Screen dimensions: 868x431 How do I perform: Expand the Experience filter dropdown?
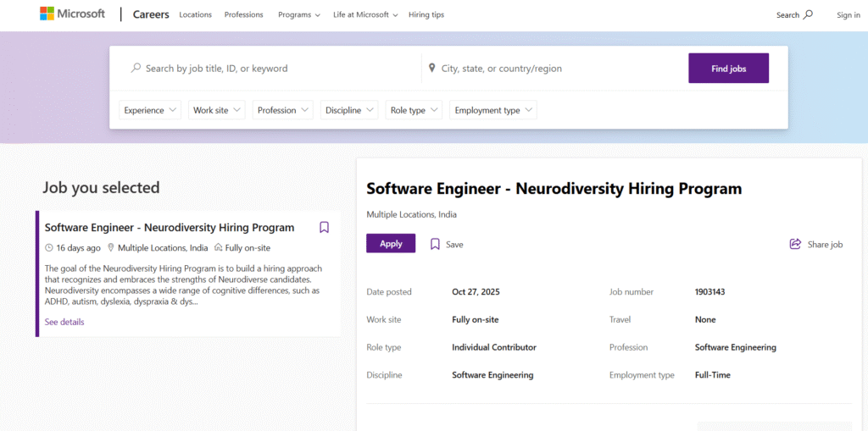coord(150,110)
